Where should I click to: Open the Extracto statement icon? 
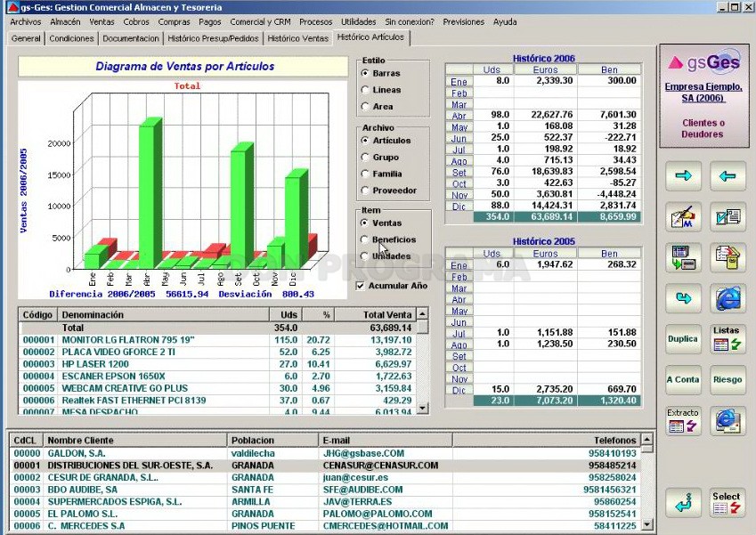pyautogui.click(x=683, y=420)
